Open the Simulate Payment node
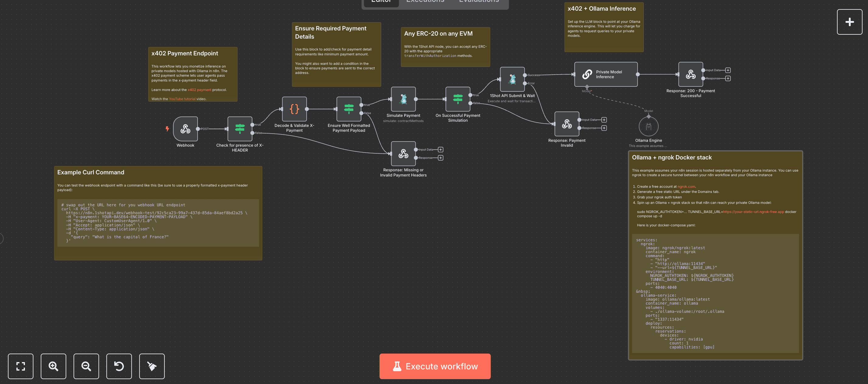 tap(403, 99)
